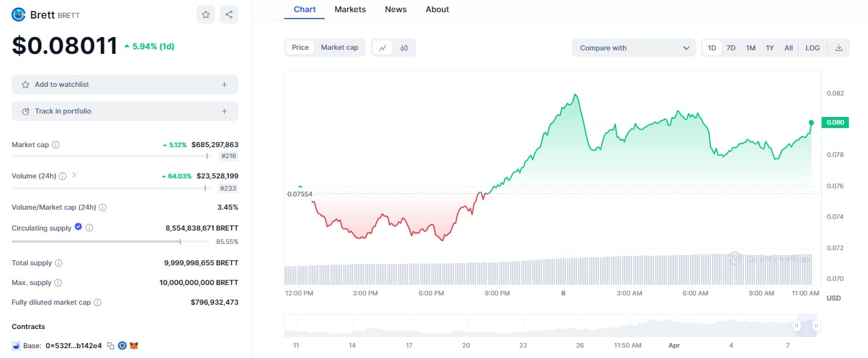Expand the Volume (24h) chevron
868x358 pixels.
click(x=74, y=176)
